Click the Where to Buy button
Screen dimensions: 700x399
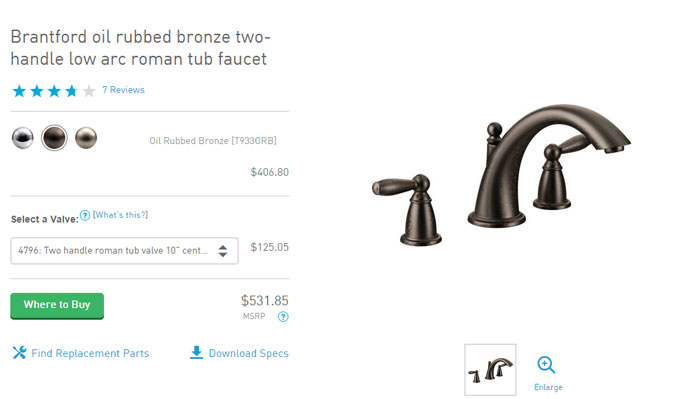(57, 306)
